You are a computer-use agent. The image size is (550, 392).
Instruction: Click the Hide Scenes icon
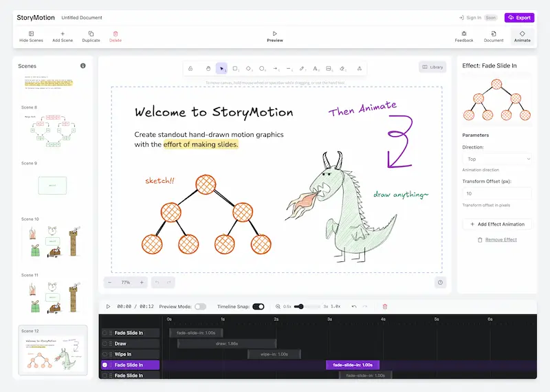click(x=31, y=34)
